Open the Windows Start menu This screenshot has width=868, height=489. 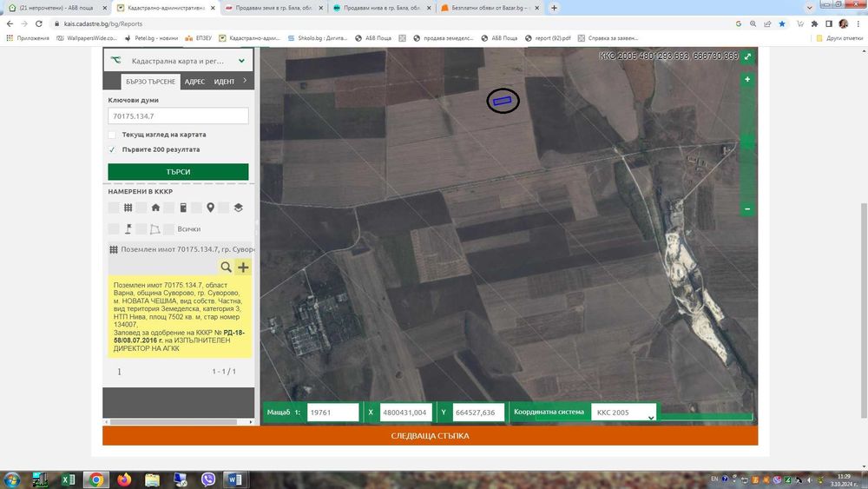[x=11, y=479]
